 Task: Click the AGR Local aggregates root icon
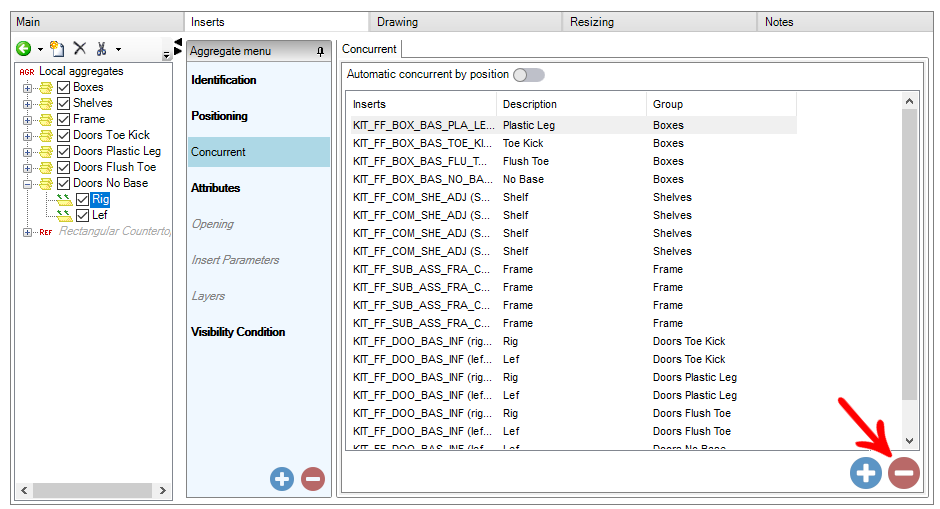[x=27, y=71]
